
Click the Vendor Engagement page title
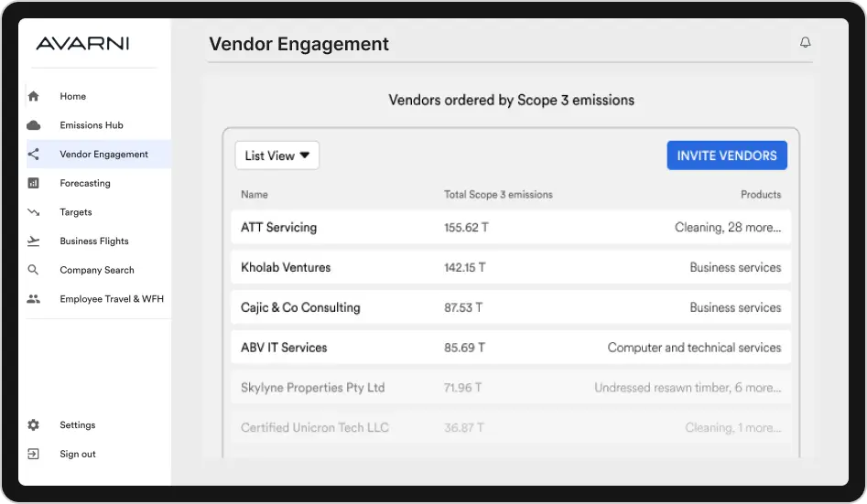point(298,44)
